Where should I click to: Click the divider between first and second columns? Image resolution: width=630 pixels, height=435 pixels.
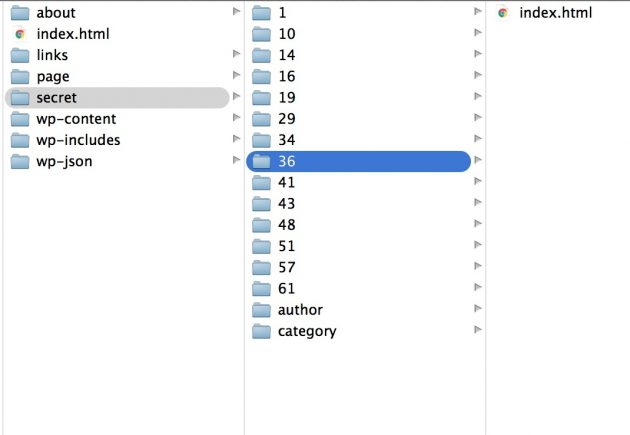(244, 217)
